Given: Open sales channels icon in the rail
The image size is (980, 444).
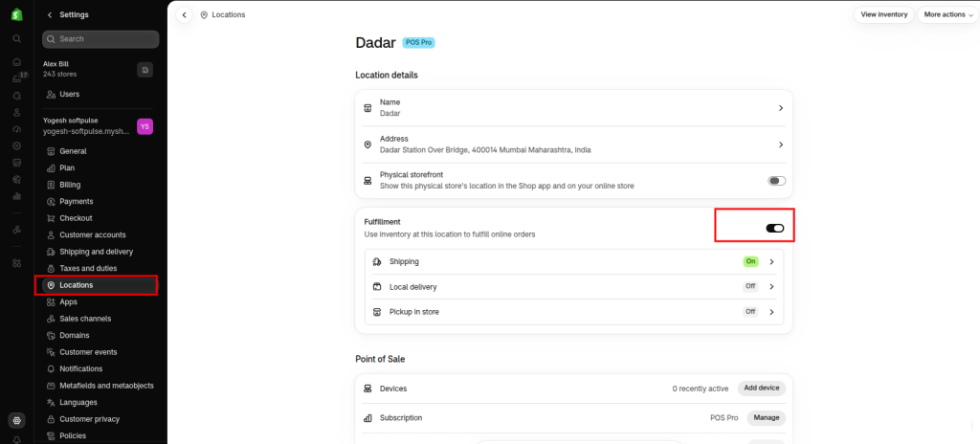Looking at the screenshot, I should (17, 230).
